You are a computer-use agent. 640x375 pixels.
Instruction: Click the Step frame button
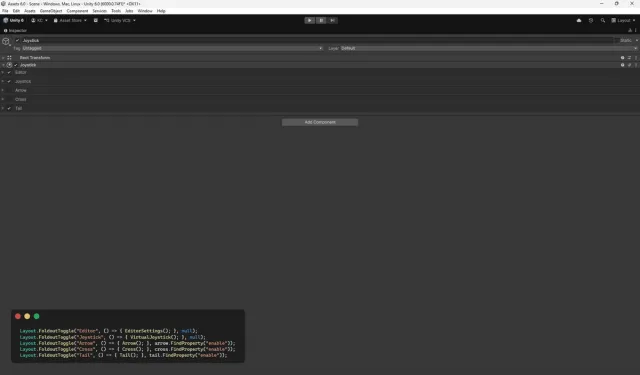click(x=332, y=20)
